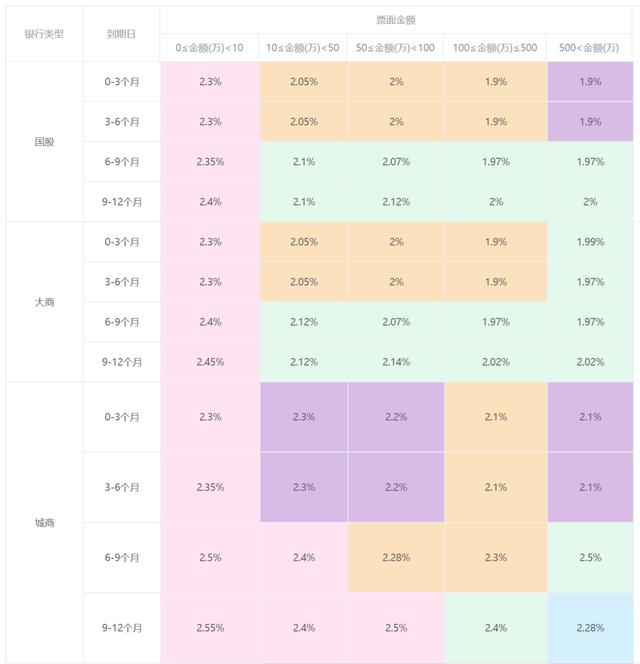Click the light blue 2.28% cell
The height and width of the screenshot is (664, 640).
tap(590, 628)
